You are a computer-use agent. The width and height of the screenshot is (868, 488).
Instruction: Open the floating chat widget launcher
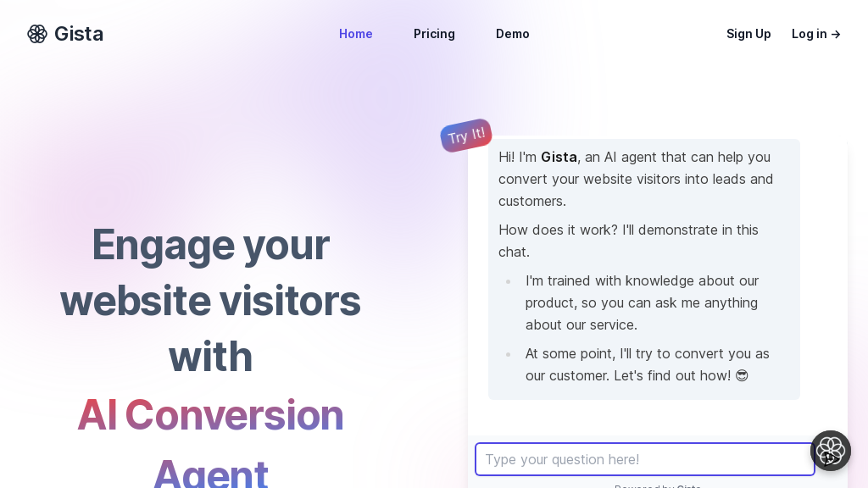(830, 451)
